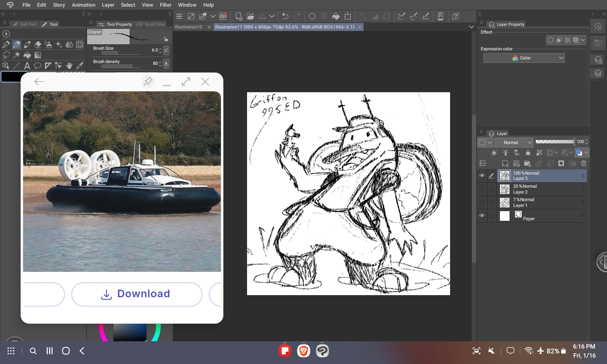Expand the layer color dropdown arrow
This screenshot has width=607, height=364.
586,153
